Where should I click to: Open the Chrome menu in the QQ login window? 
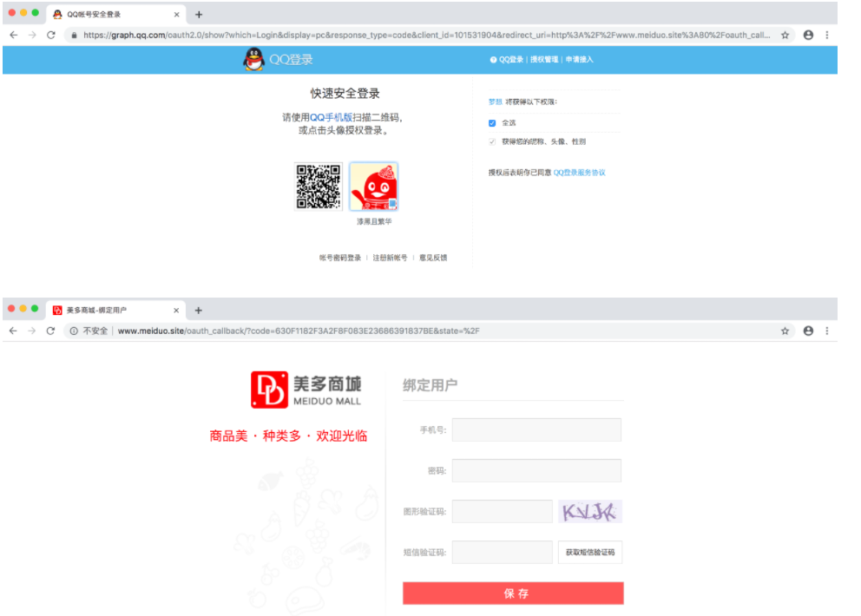(x=827, y=35)
